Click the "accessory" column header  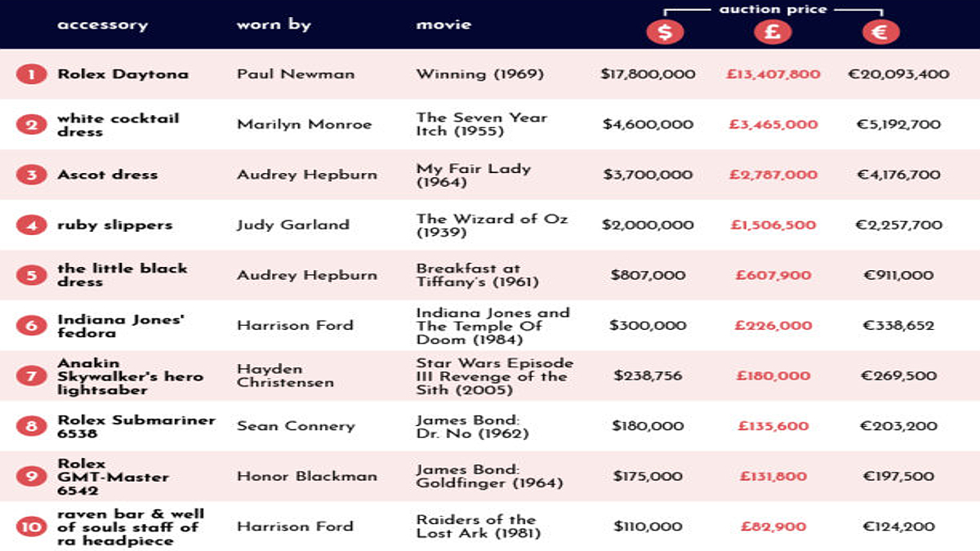(x=102, y=24)
